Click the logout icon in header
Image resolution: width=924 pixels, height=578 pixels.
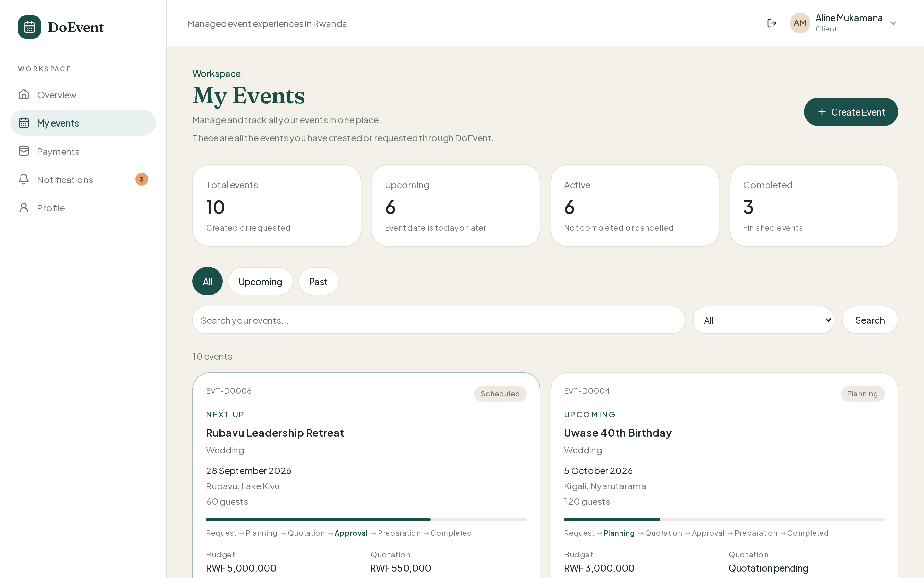pos(772,23)
